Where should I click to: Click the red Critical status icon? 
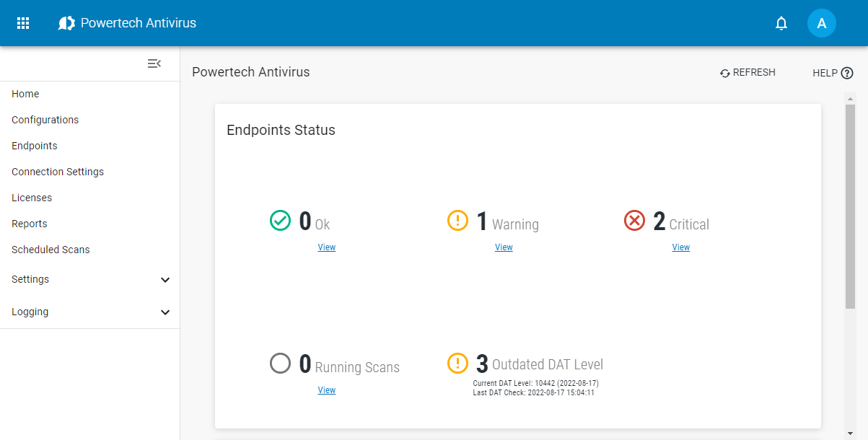tap(634, 220)
